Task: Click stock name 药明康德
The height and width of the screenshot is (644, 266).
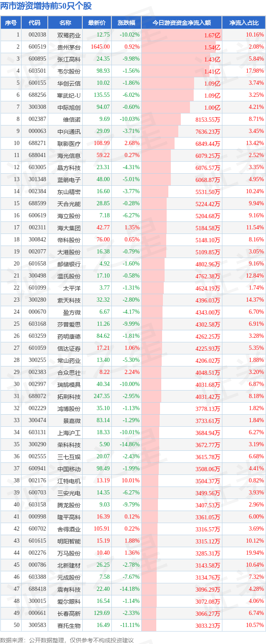Action: tap(69, 336)
